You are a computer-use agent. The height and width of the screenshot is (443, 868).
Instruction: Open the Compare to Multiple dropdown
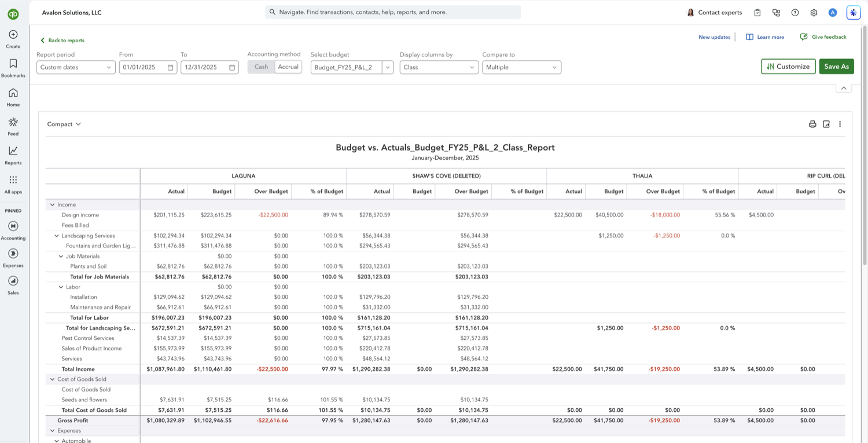[x=521, y=67]
